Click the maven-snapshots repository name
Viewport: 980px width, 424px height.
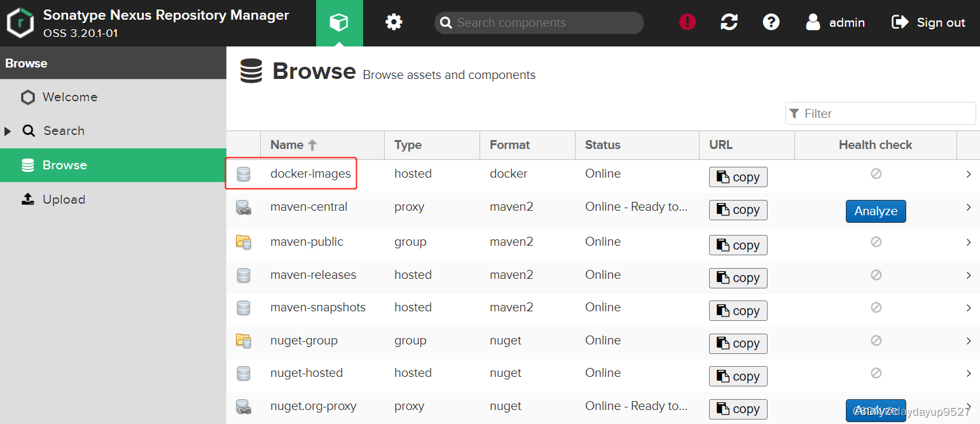[x=318, y=307]
